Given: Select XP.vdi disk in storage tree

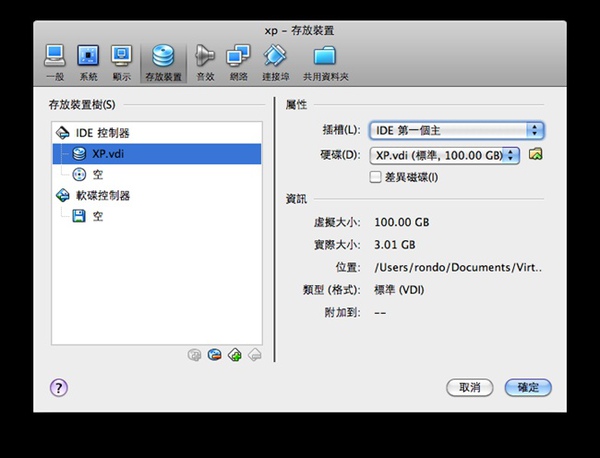Looking at the screenshot, I should point(157,154).
